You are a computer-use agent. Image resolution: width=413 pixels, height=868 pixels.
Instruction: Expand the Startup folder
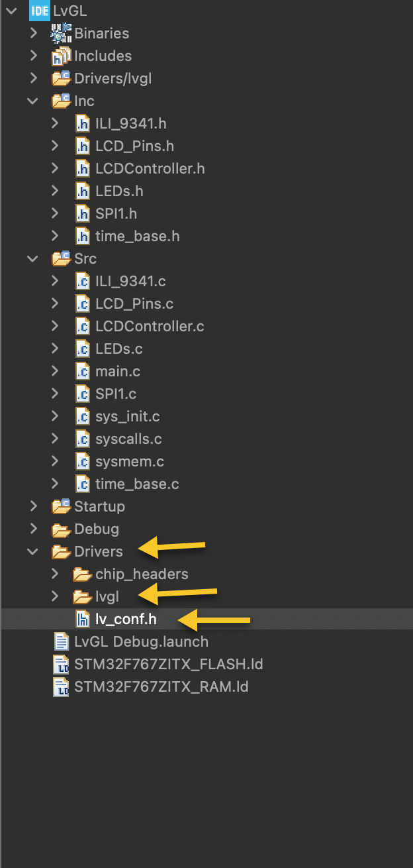coord(34,506)
